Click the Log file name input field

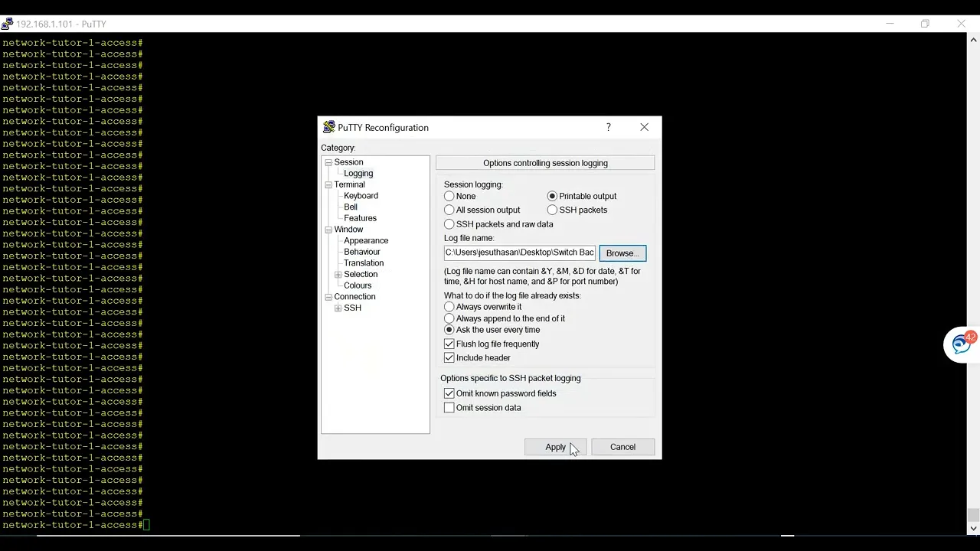coord(519,253)
